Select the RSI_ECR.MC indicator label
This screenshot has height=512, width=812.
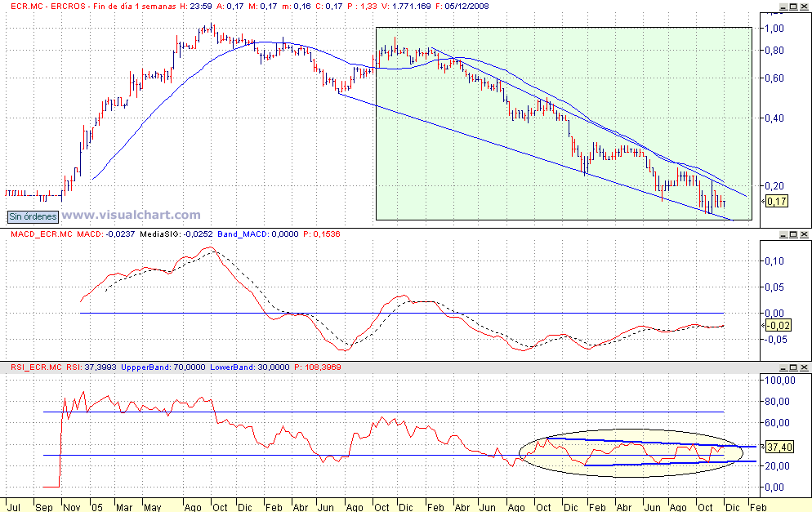[36, 367]
